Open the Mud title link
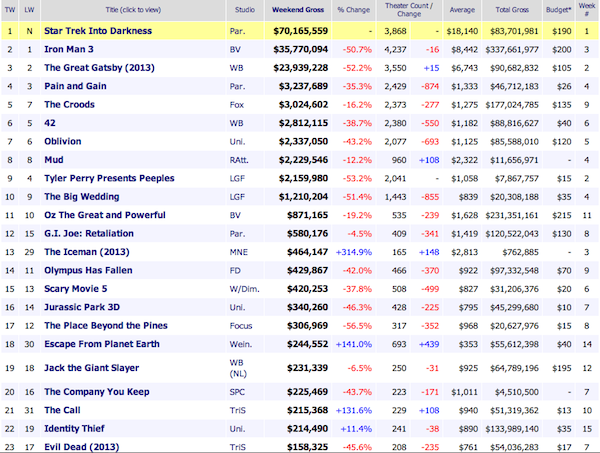The height and width of the screenshot is (453, 600). tap(54, 160)
